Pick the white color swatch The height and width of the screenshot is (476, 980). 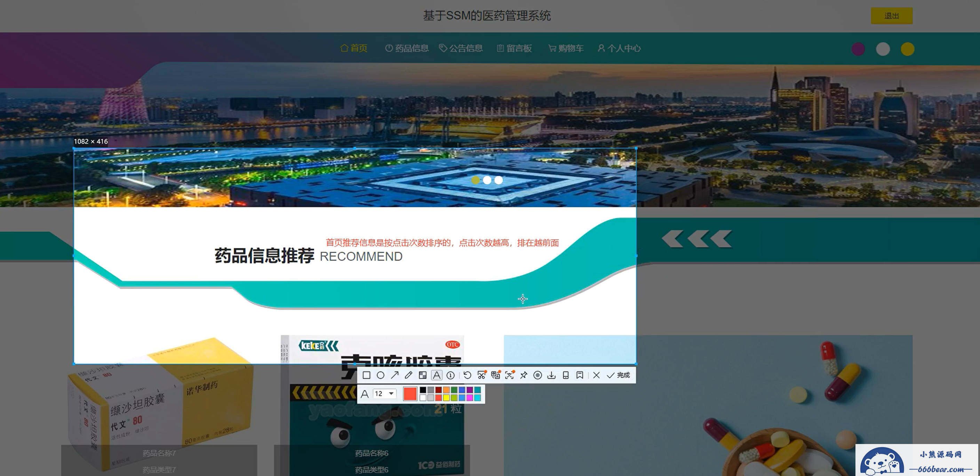pyautogui.click(x=423, y=398)
